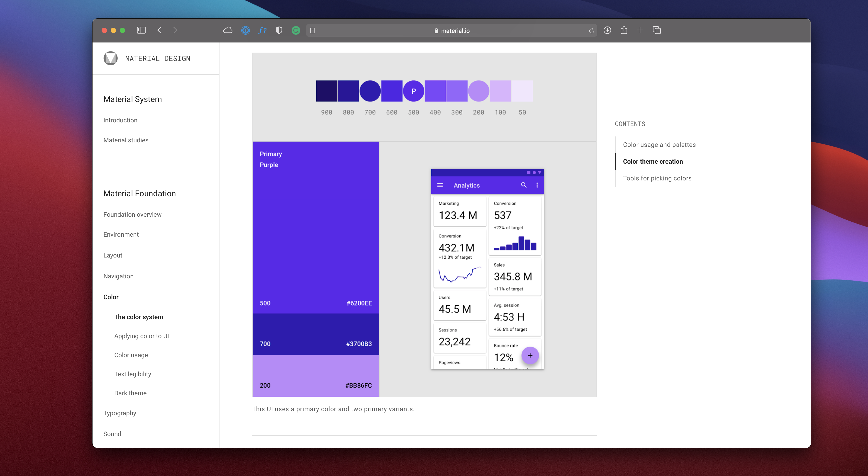Reload the page with refresh icon
Screen dimensions: 868x476
(591, 31)
